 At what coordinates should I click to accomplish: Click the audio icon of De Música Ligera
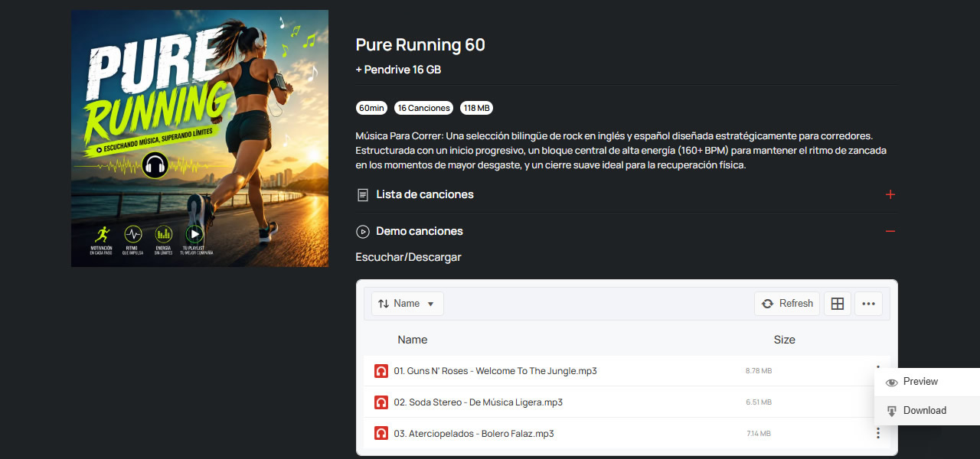pyautogui.click(x=381, y=402)
